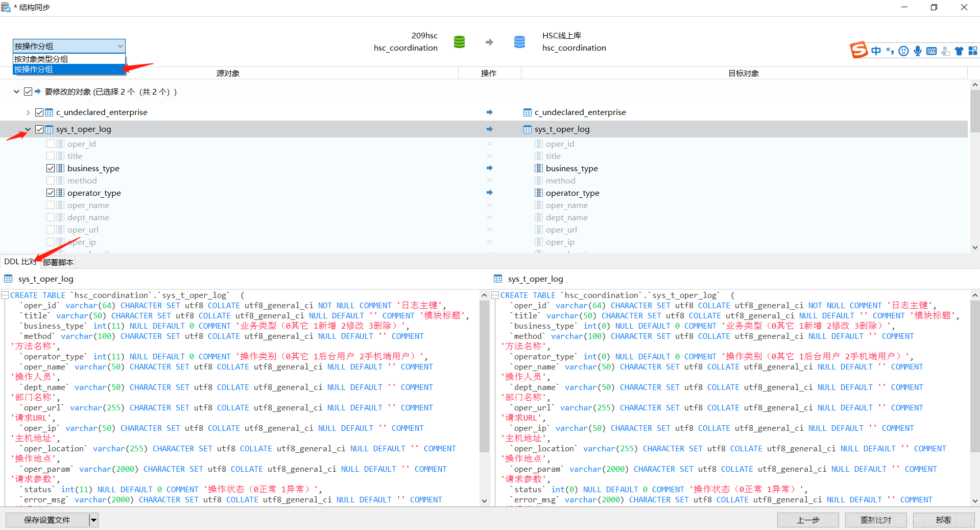Select target oper_ip column row
Viewport: 980px width, 530px height.
560,242
